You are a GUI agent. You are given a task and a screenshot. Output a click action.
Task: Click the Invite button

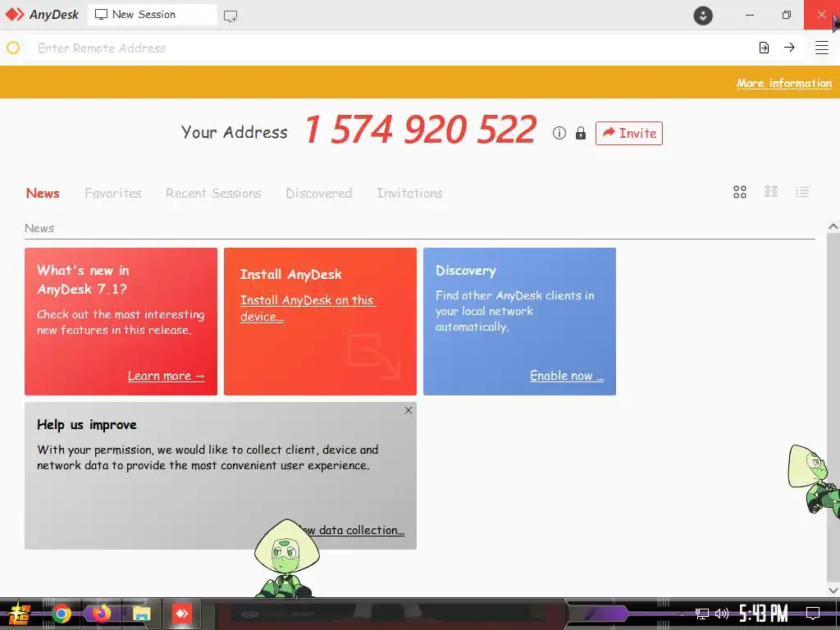click(x=629, y=133)
